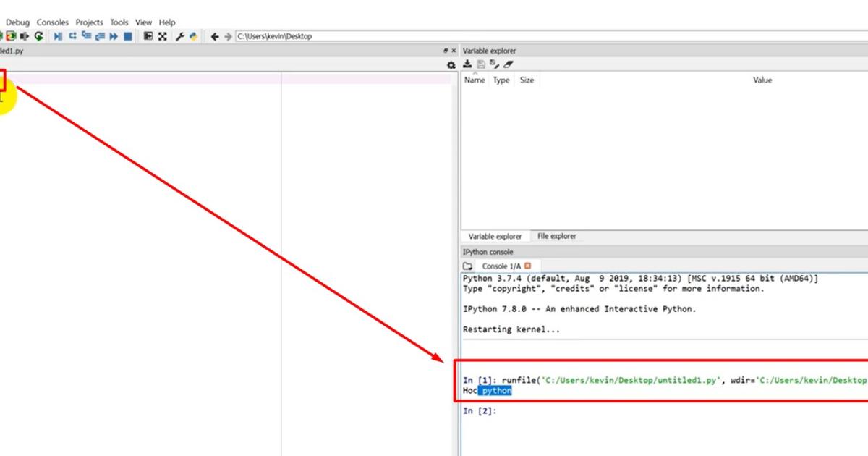
Task: Run the current cell and advance
Action: click(x=10, y=36)
